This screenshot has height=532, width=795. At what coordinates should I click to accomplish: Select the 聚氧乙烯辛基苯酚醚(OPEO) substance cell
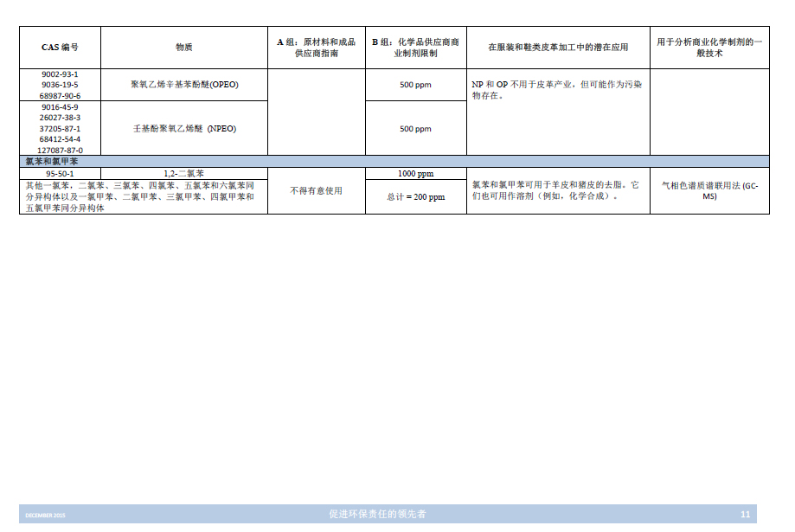click(183, 85)
